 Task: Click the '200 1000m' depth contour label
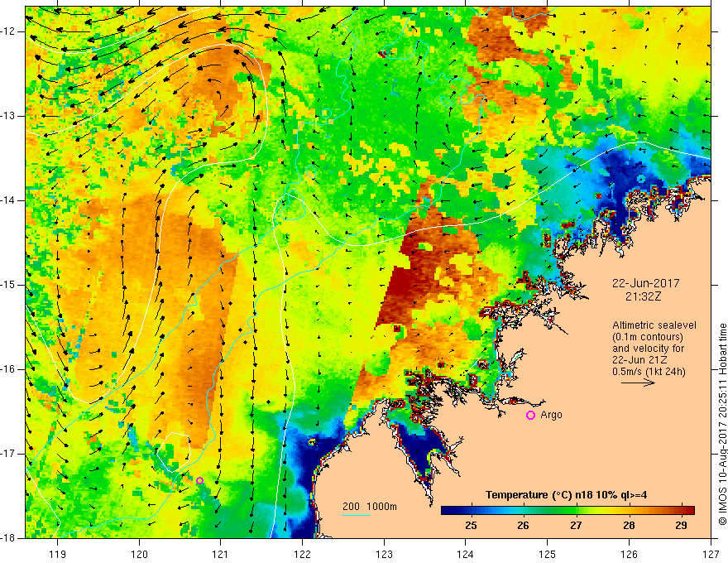[370, 507]
